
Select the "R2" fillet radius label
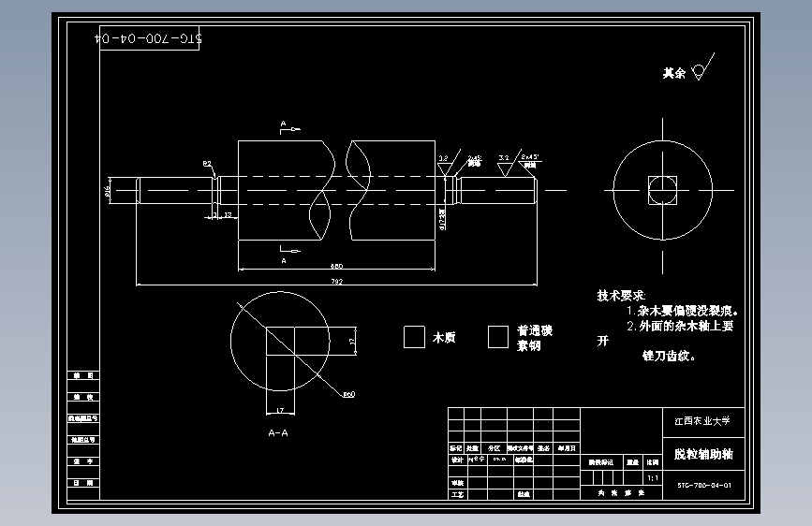(x=207, y=164)
